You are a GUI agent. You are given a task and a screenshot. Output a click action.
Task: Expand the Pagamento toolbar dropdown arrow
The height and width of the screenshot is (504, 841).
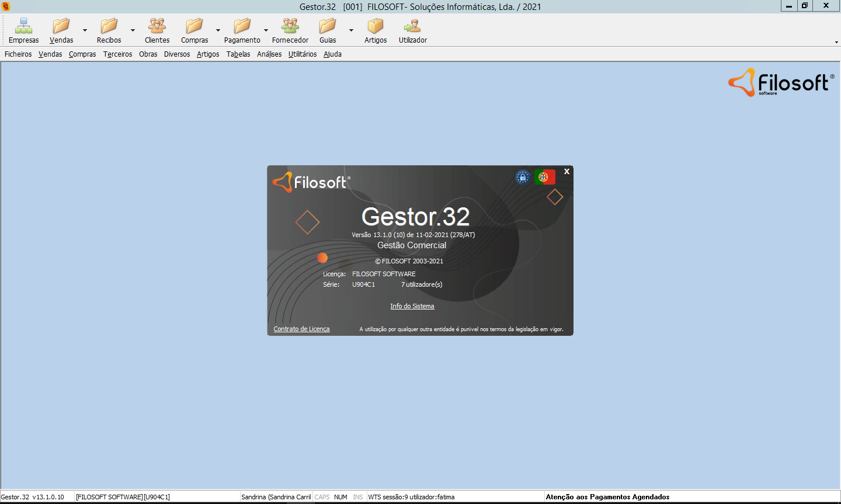pyautogui.click(x=266, y=30)
